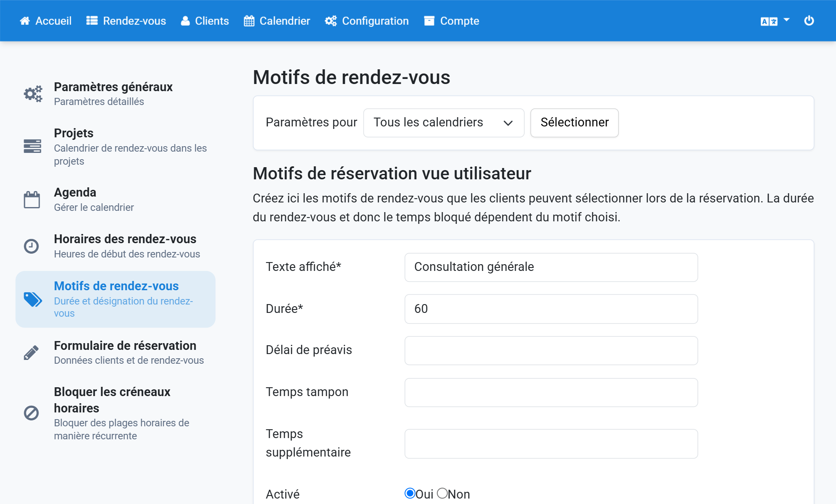This screenshot has height=504, width=836.
Task: Click the Sélectionner button
Action: 574,123
